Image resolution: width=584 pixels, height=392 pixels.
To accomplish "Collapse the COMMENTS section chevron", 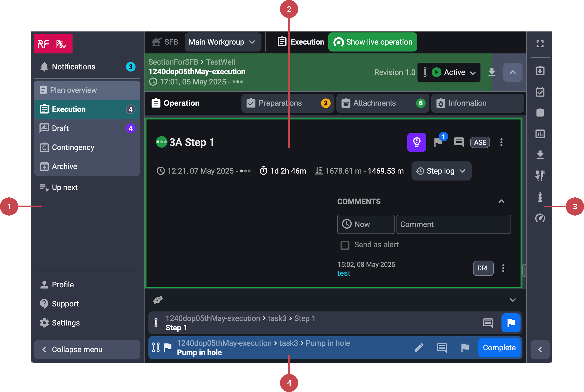I will click(501, 201).
